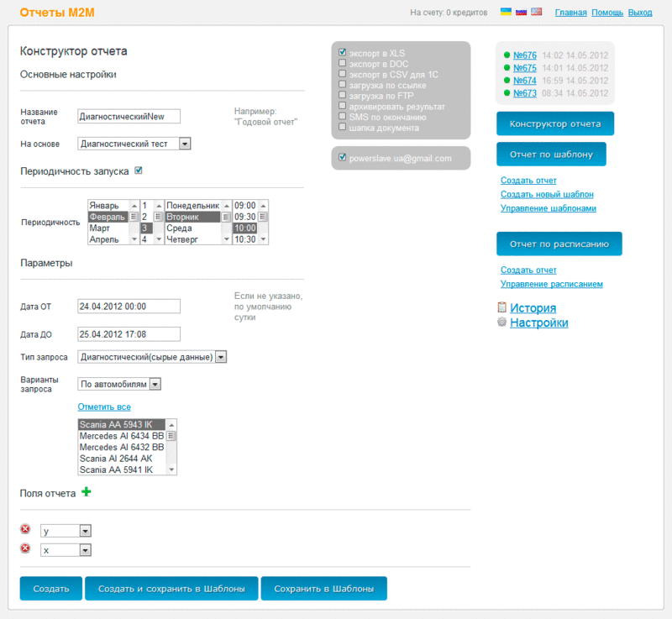Click time list scroll-up arrow
The height and width of the screenshot is (619, 672).
(x=263, y=206)
